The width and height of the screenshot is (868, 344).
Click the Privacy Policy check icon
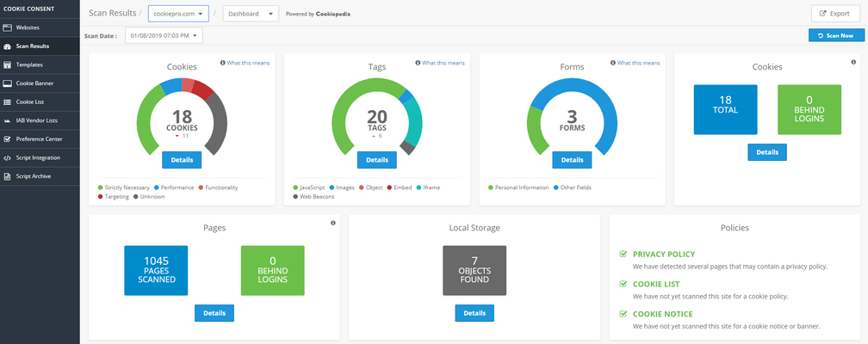(x=623, y=255)
